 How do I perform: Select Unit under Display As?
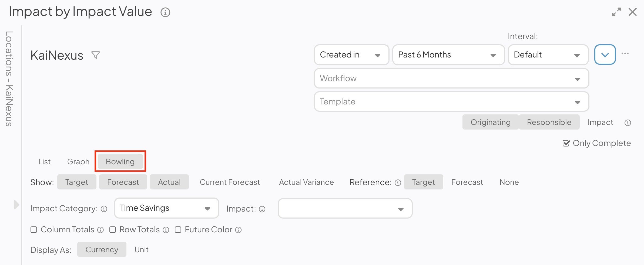[142, 250]
